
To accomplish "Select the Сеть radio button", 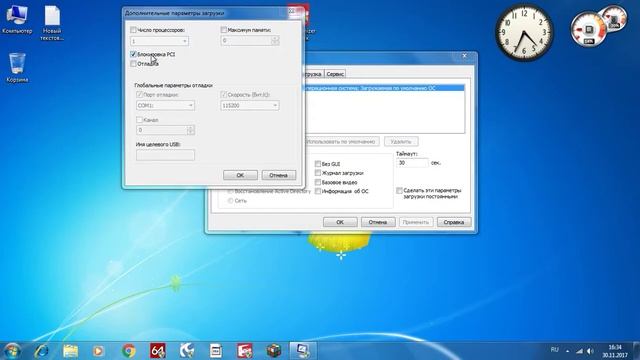I will click(x=231, y=200).
